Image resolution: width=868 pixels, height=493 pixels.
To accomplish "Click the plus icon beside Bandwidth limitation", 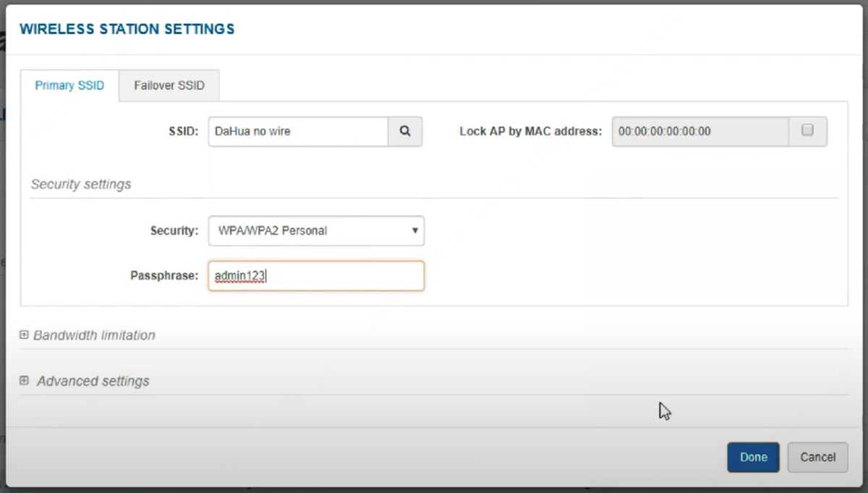I will 24,335.
